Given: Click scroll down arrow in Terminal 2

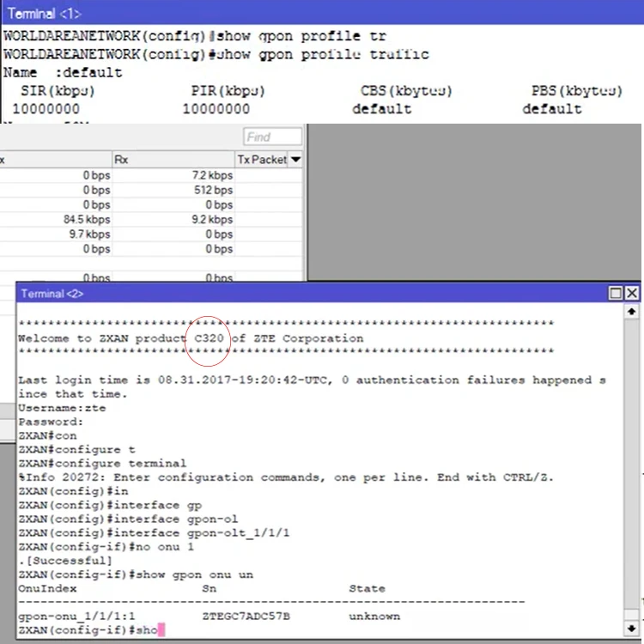Looking at the screenshot, I should pyautogui.click(x=631, y=628).
